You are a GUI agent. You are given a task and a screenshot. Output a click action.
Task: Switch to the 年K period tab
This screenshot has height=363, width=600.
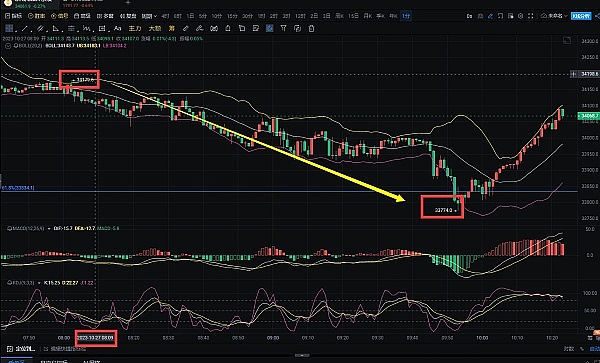coord(393,16)
